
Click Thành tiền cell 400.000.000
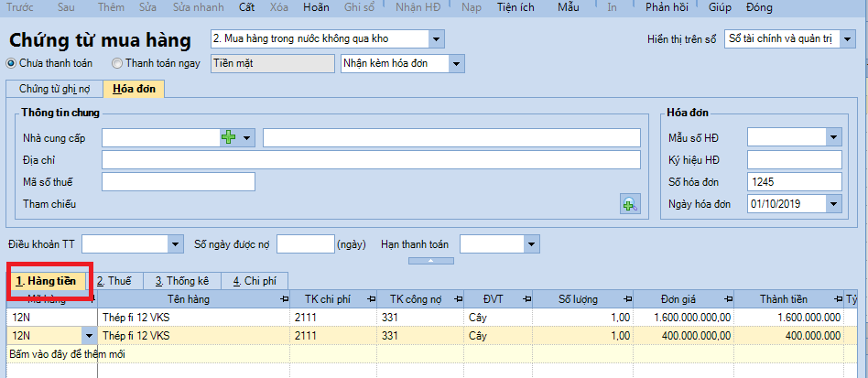coord(789,335)
